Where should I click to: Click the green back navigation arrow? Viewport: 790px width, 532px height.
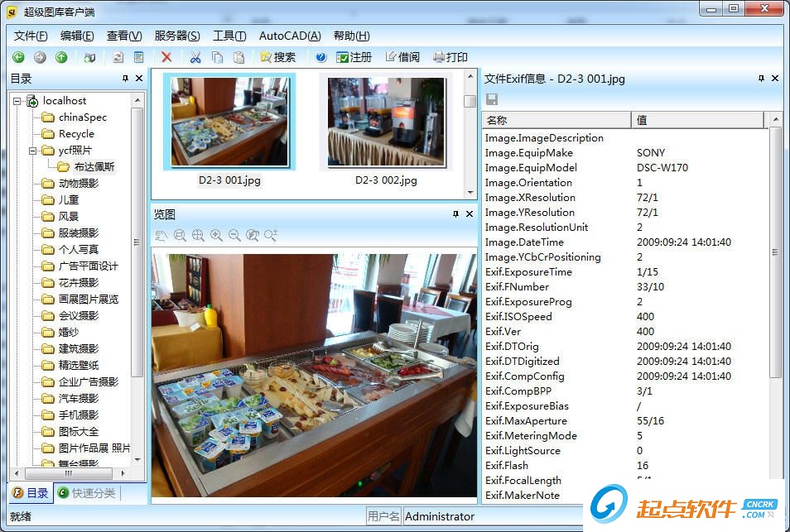click(18, 56)
